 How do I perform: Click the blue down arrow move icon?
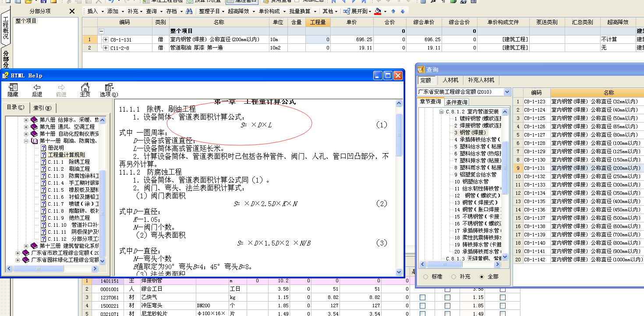click(x=403, y=11)
